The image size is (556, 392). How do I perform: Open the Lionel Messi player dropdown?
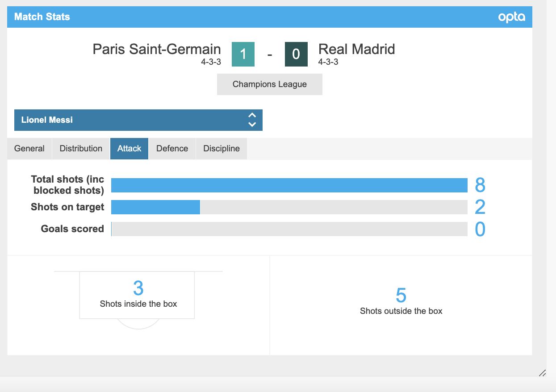[x=138, y=120]
